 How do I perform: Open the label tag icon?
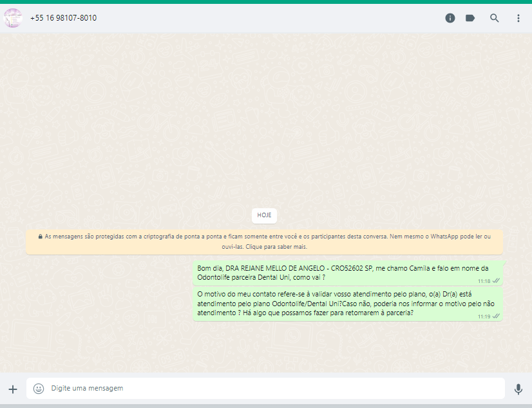tap(470, 18)
